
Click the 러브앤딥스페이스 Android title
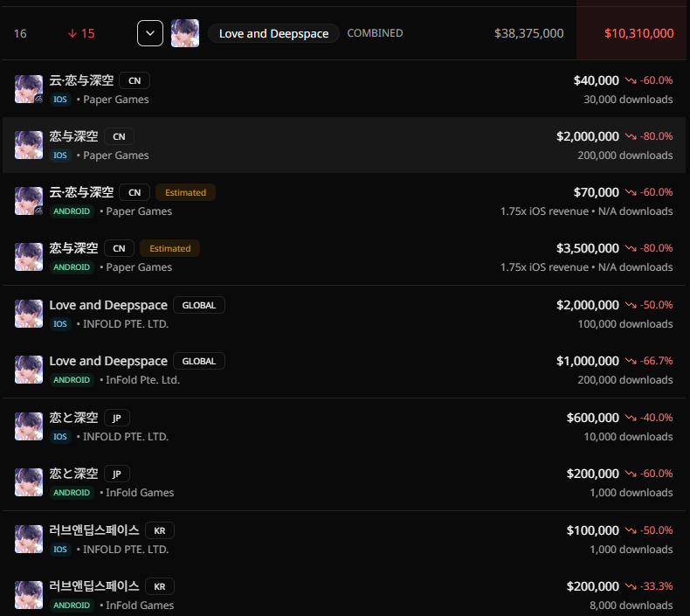pyautogui.click(x=94, y=586)
